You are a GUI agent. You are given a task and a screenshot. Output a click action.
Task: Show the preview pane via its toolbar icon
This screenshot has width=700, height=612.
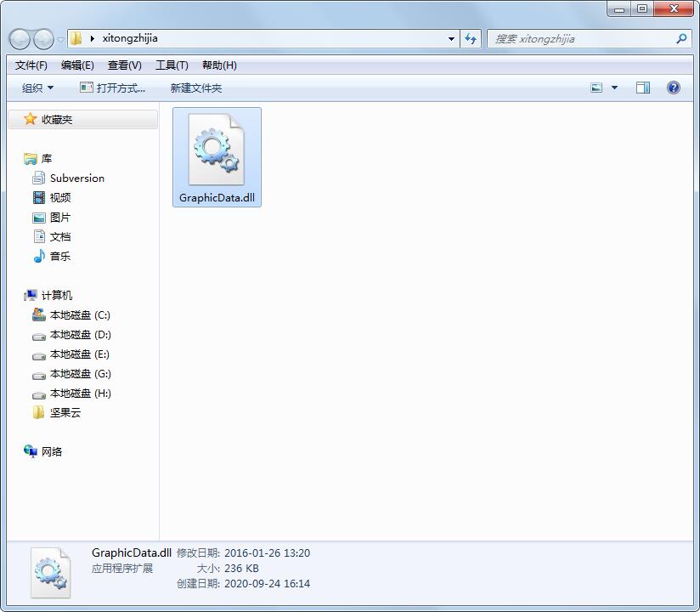[x=643, y=87]
